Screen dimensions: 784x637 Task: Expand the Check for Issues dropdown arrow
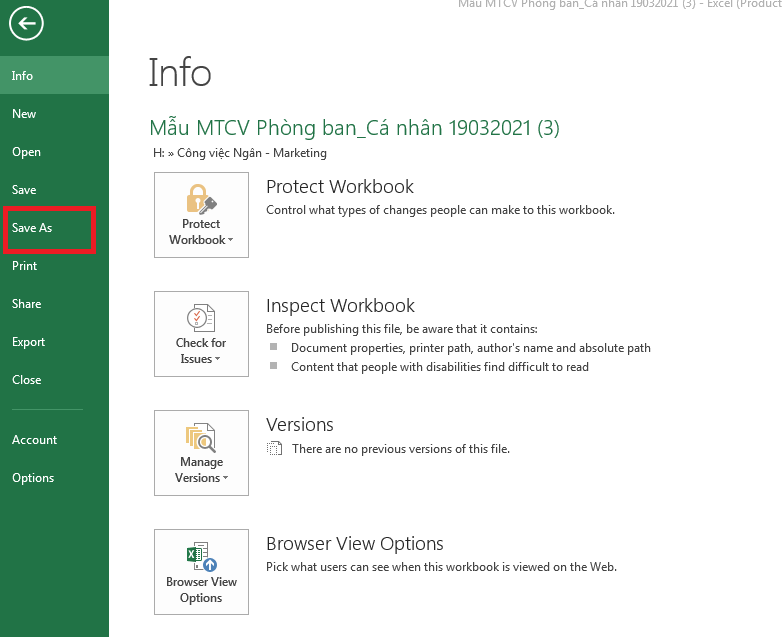click(218, 359)
